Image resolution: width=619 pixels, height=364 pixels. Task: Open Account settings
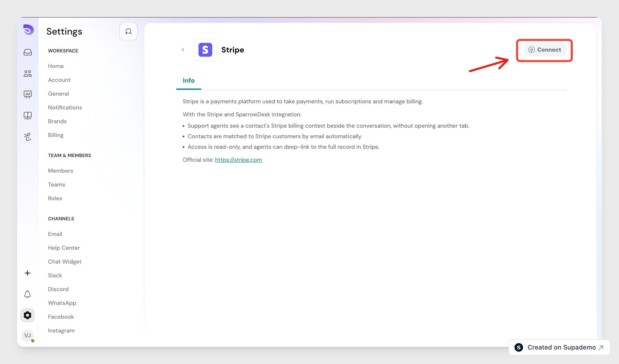click(59, 80)
